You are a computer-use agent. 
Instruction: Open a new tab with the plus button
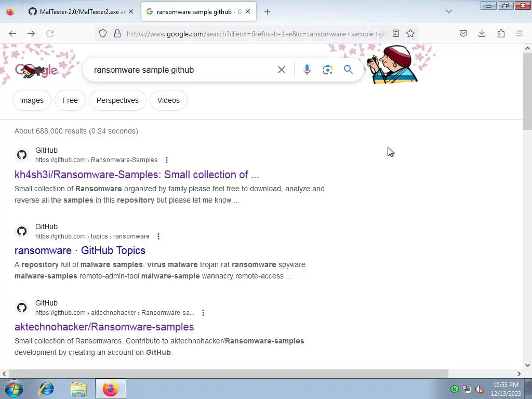[268, 12]
